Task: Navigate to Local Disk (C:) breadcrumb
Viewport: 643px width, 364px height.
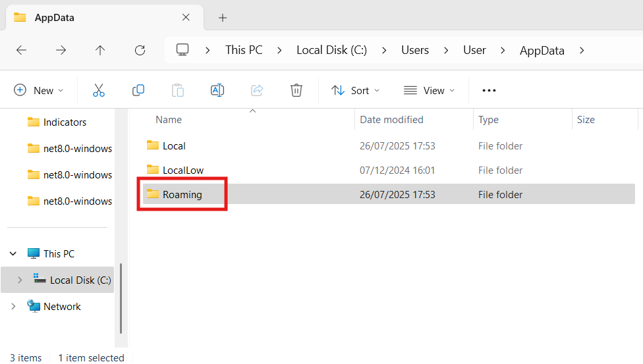Action: [332, 50]
